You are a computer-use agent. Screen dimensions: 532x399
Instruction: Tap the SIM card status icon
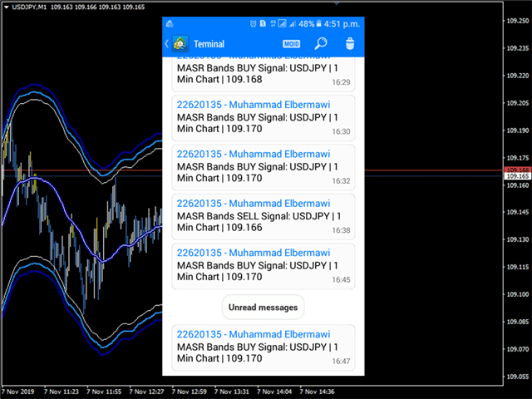coord(263,24)
